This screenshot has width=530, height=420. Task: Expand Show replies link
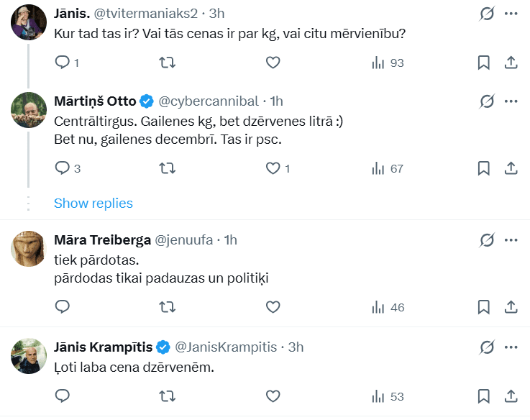(x=93, y=203)
